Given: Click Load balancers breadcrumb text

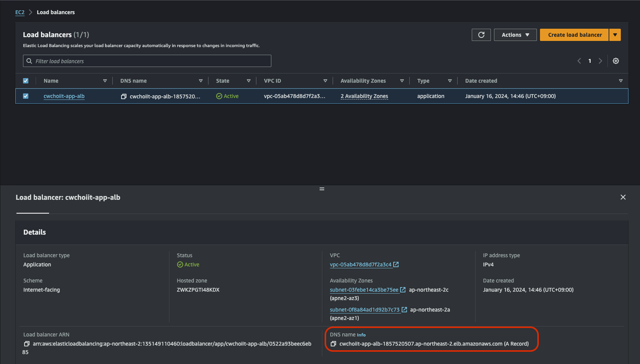Looking at the screenshot, I should [x=56, y=12].
